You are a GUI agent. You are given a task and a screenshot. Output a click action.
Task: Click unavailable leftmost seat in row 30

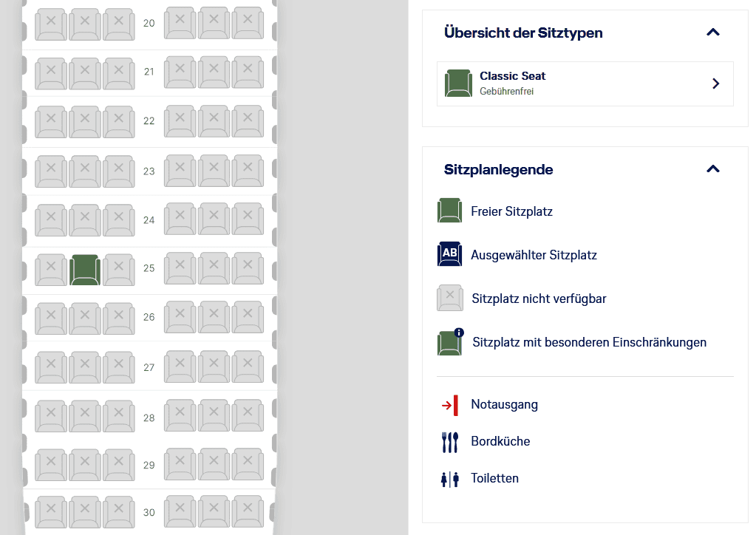[51, 511]
